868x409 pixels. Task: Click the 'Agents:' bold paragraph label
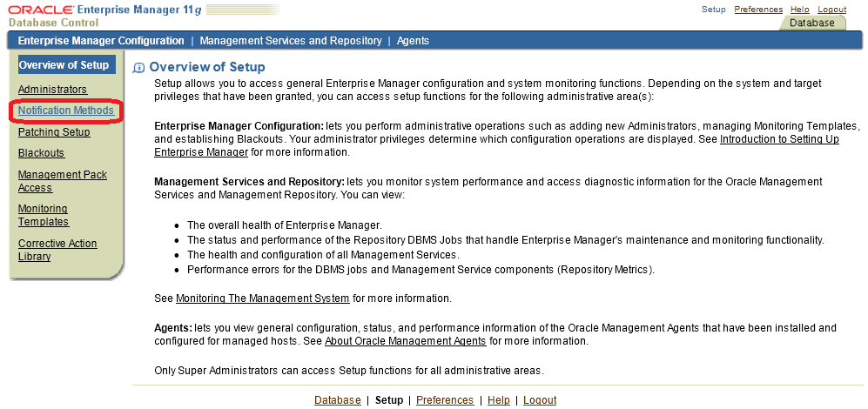(x=173, y=328)
